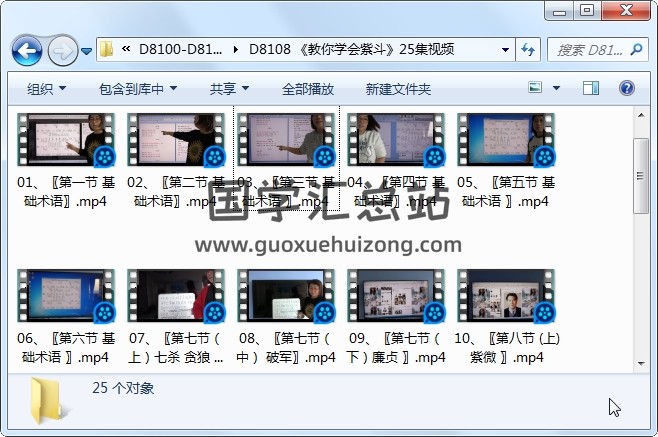Open the 包含到库中 menu
This screenshot has width=658, height=437.
tap(138, 89)
